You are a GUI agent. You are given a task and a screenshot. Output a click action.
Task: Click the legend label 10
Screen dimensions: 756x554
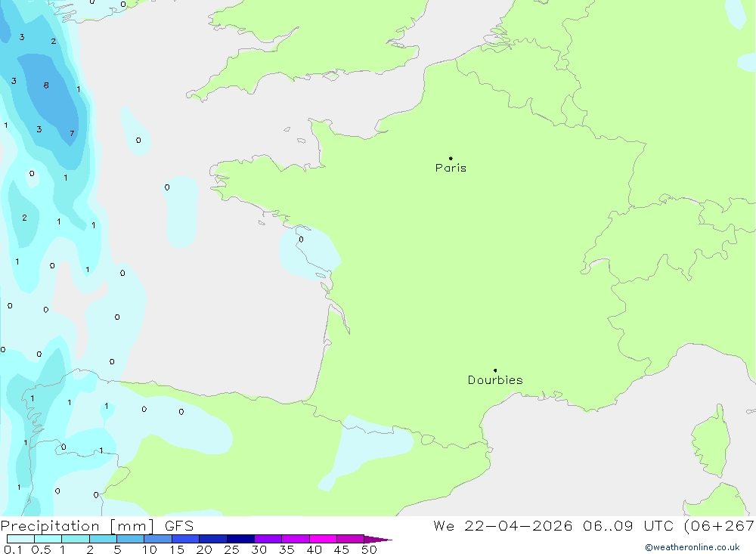pyautogui.click(x=150, y=549)
